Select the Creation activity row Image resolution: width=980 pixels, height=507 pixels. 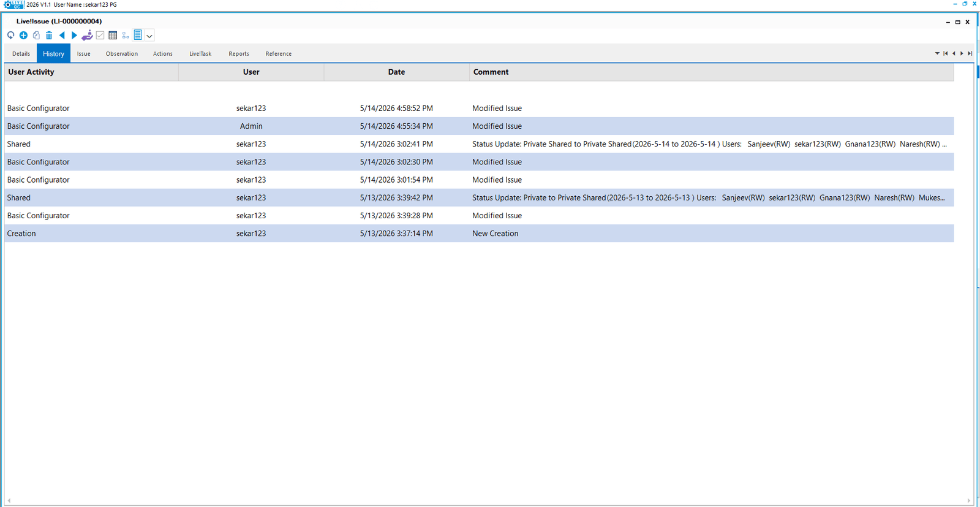coord(479,234)
